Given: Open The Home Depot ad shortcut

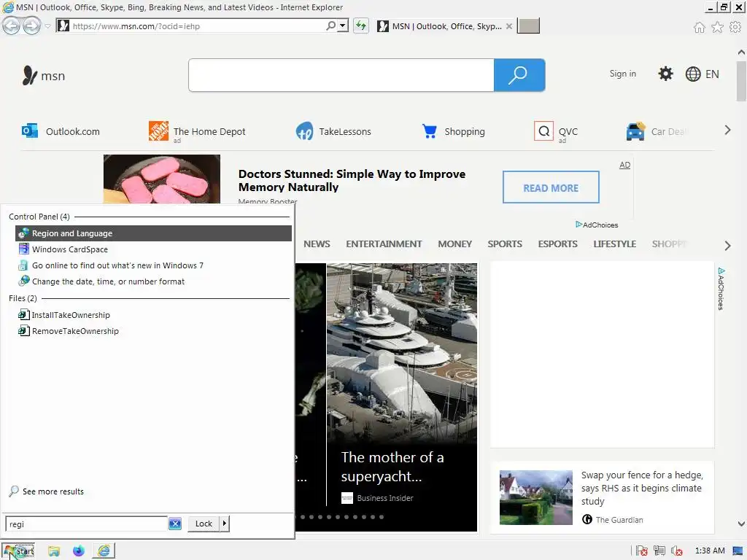Looking at the screenshot, I should click(197, 131).
